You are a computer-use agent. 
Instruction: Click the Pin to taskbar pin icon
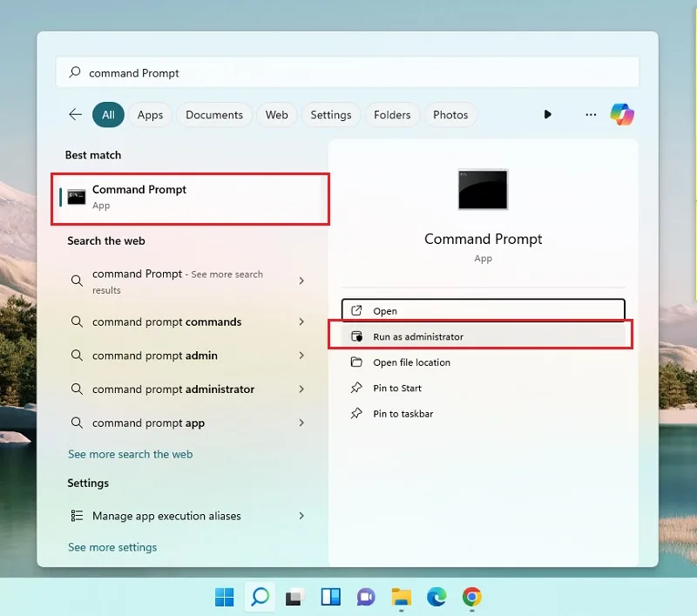[356, 413]
